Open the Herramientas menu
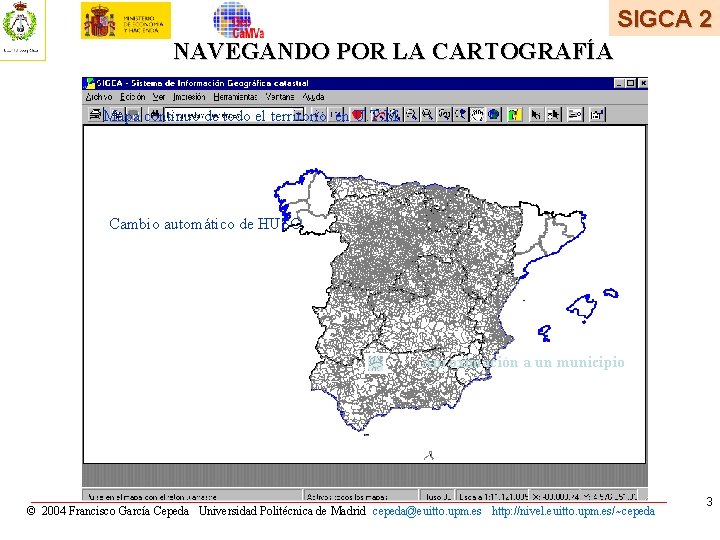Viewport: 720px width, 540px height. coord(235,97)
